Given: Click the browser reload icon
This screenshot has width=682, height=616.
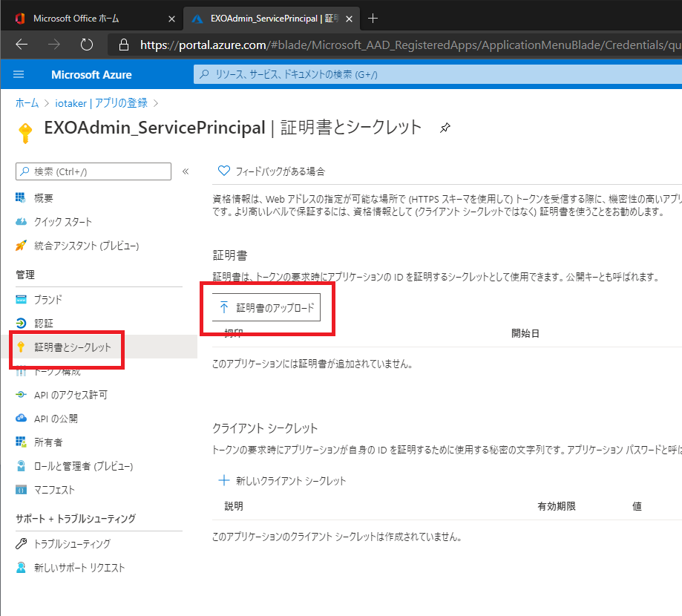Looking at the screenshot, I should [87, 45].
